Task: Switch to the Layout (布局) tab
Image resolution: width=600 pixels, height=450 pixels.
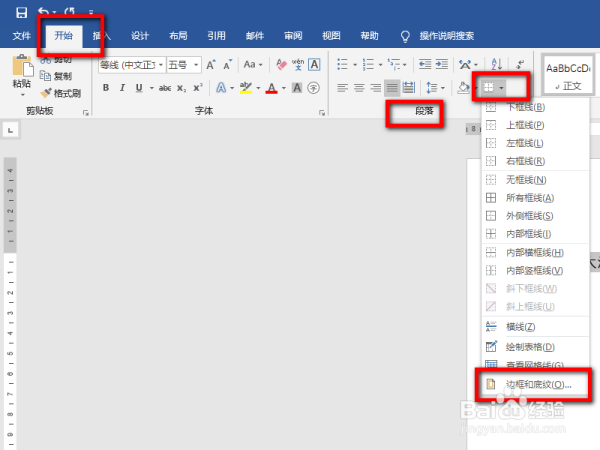Action: (178, 36)
